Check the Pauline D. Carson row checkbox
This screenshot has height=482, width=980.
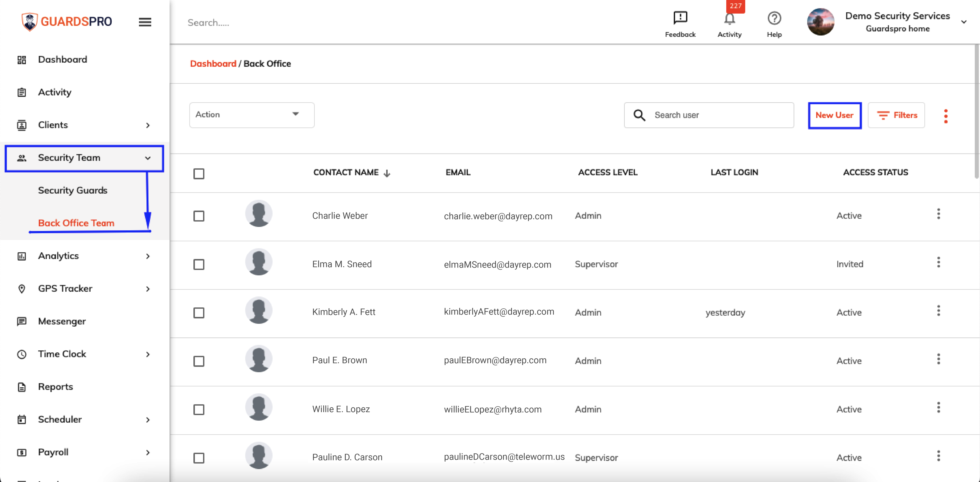click(x=199, y=458)
